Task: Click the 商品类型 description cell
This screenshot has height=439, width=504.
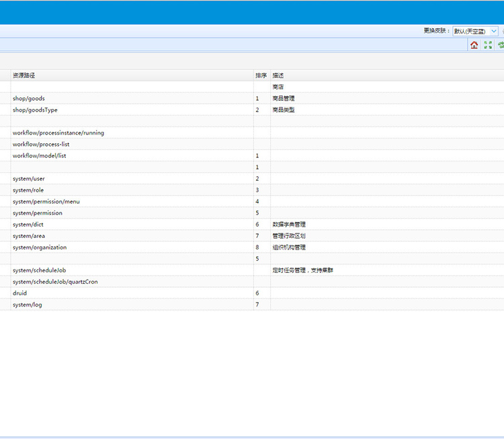Action: (x=387, y=110)
